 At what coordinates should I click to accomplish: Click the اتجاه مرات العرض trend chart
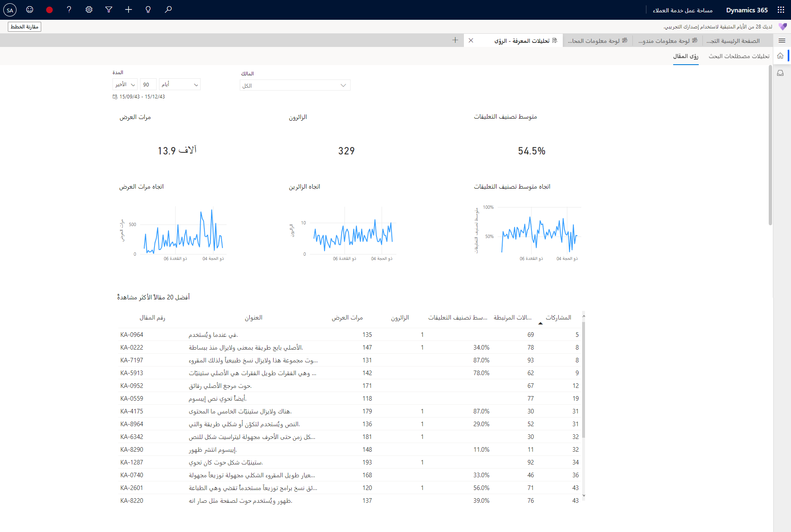[173, 233]
